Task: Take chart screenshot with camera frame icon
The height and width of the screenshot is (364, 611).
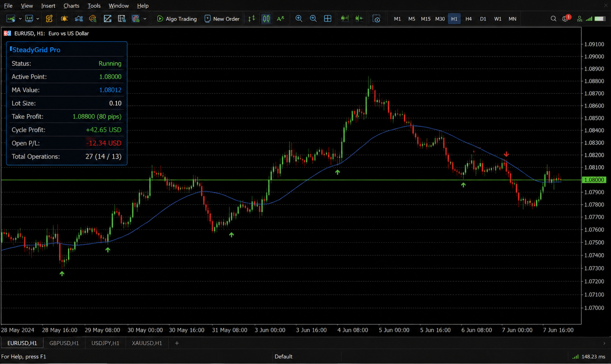Action: [377, 19]
